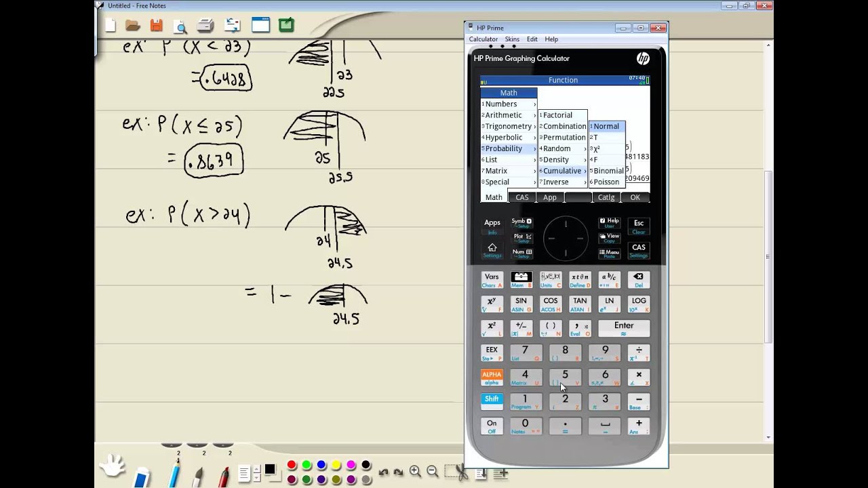Screen dimensions: 868x488
Task: Open print preview with the magnifier-page icon
Action: [x=180, y=26]
